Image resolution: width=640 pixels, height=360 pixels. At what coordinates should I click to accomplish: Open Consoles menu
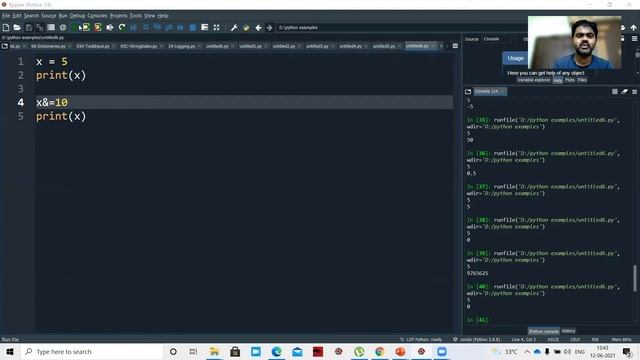tap(97, 16)
